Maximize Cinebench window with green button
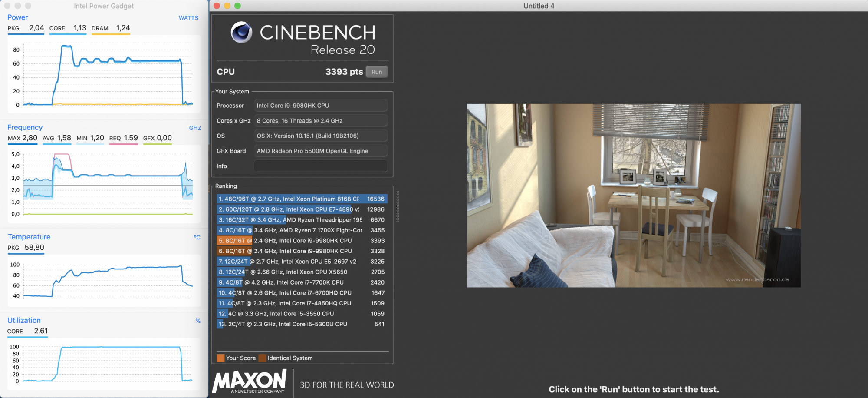The width and height of the screenshot is (868, 398). [237, 6]
